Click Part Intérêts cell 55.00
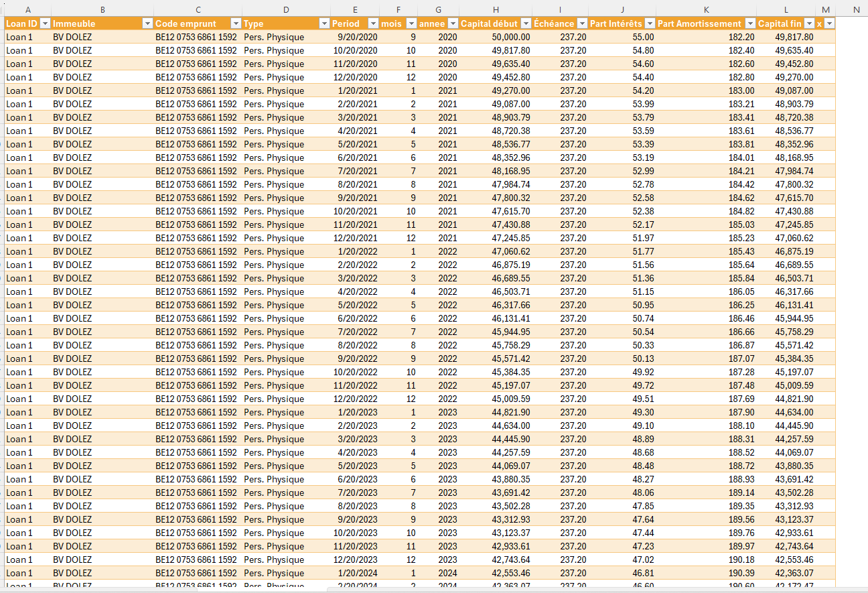The width and height of the screenshot is (868, 593). click(622, 37)
